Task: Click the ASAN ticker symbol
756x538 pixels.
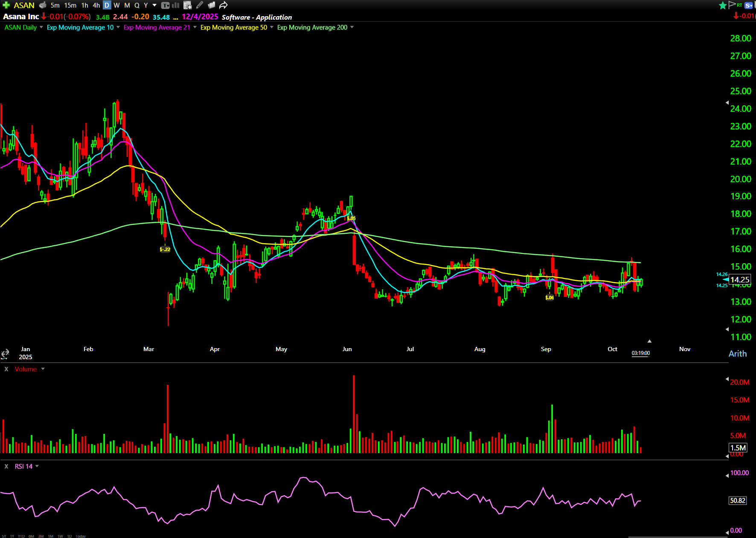Action: pyautogui.click(x=24, y=5)
